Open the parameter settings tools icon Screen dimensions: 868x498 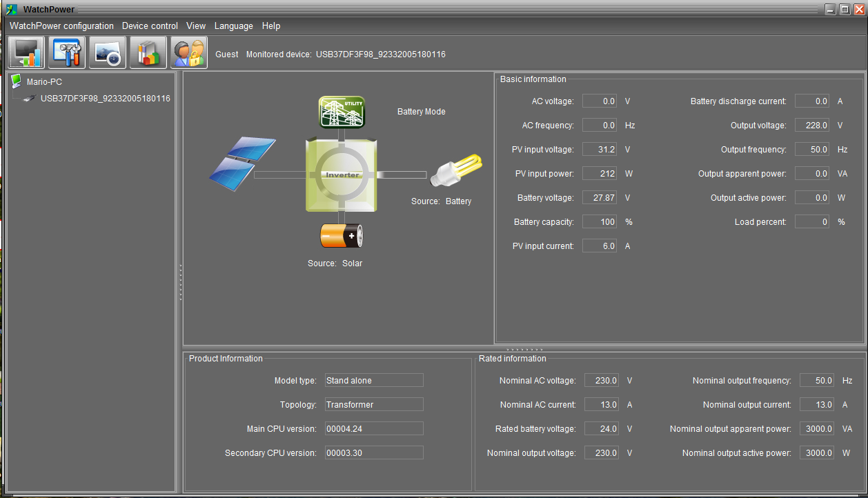point(68,52)
